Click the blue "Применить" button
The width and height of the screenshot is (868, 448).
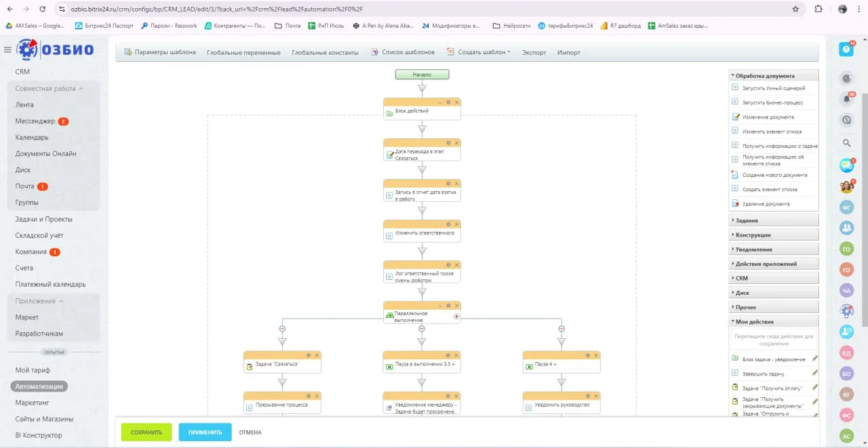[x=205, y=432]
